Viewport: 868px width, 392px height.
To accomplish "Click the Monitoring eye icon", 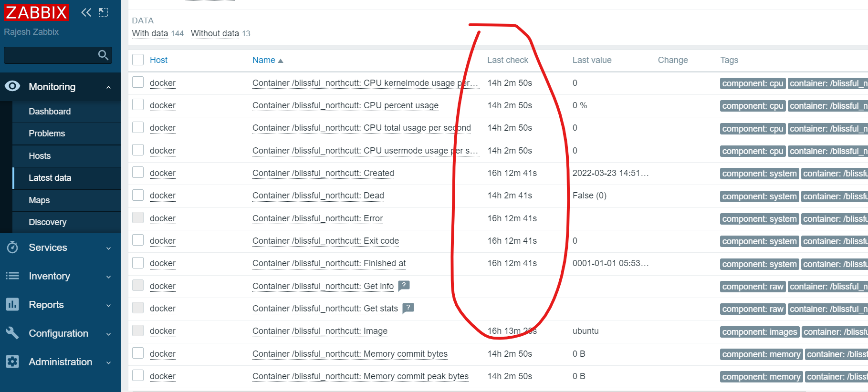I will point(12,86).
